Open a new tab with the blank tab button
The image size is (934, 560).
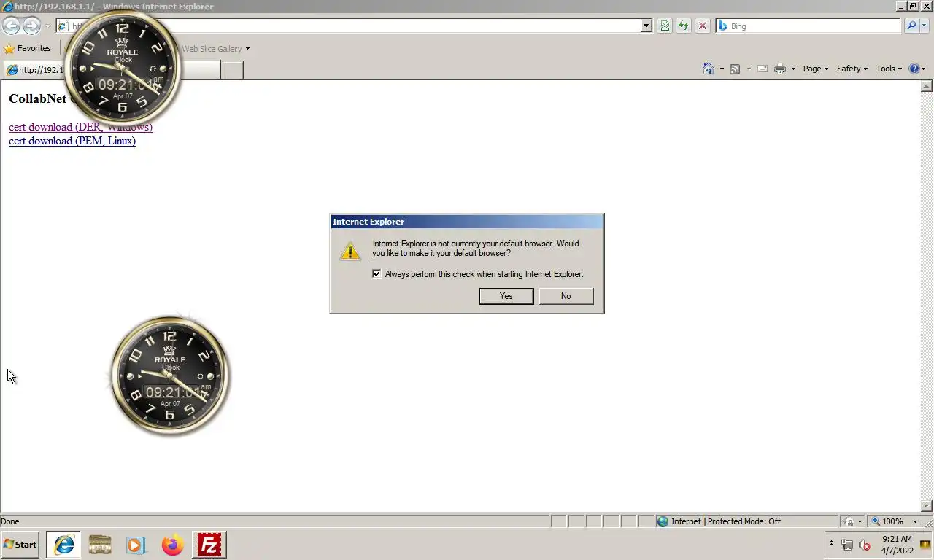pyautogui.click(x=232, y=70)
